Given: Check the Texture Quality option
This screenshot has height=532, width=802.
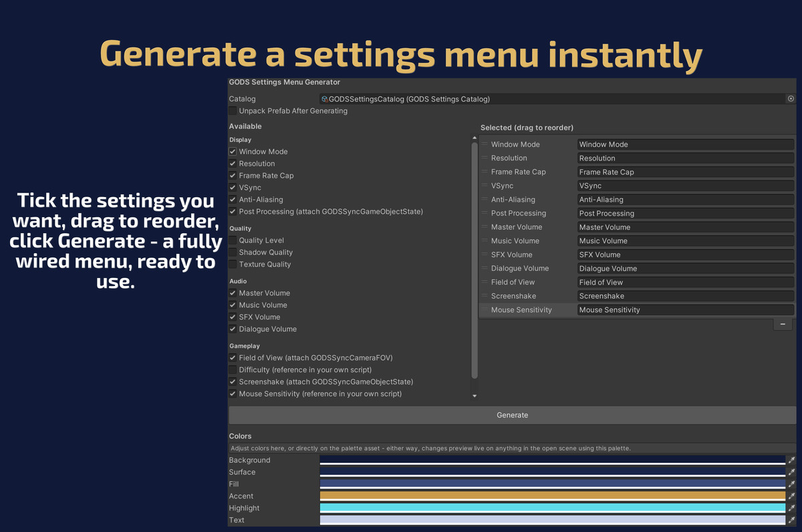Looking at the screenshot, I should coord(233,265).
